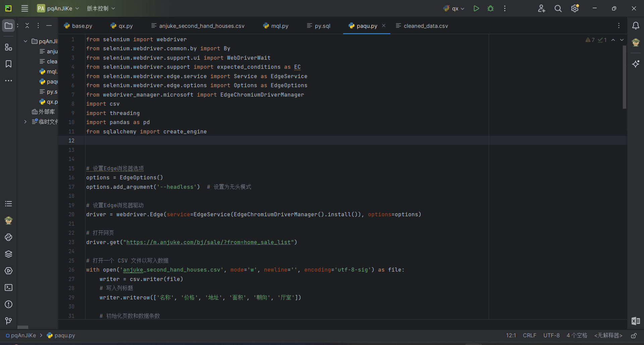Open the main hamburger menu

[x=24, y=8]
